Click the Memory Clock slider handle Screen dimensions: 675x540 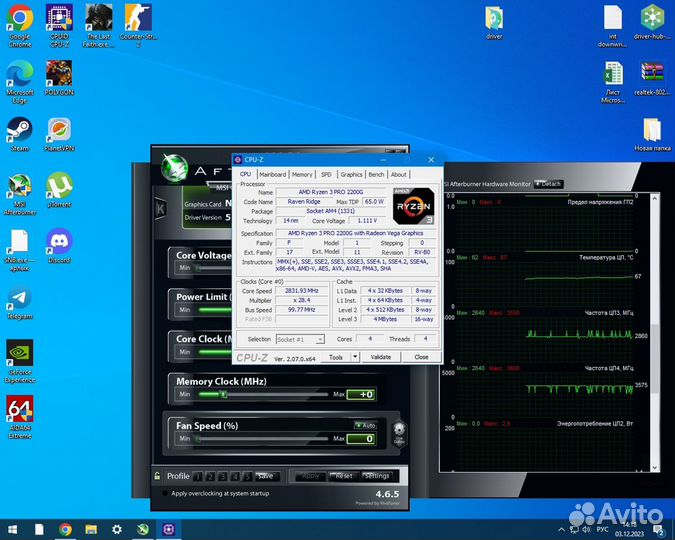(223, 394)
